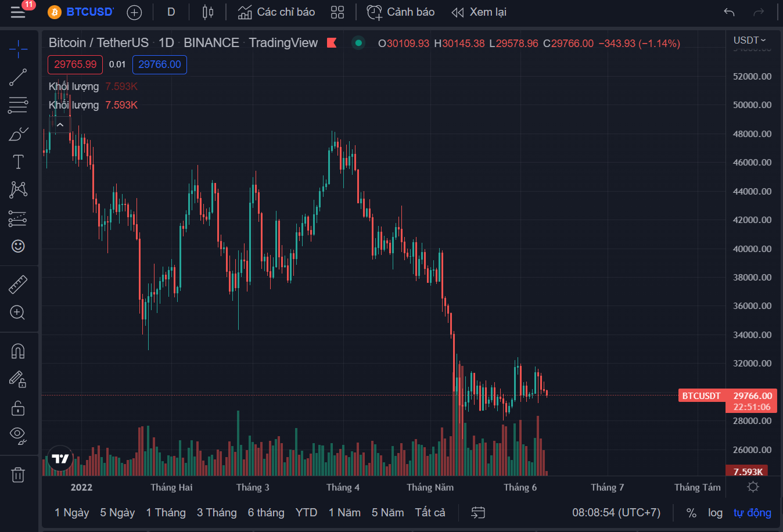Toggle log scale mode
The image size is (783, 532).
[x=715, y=513]
